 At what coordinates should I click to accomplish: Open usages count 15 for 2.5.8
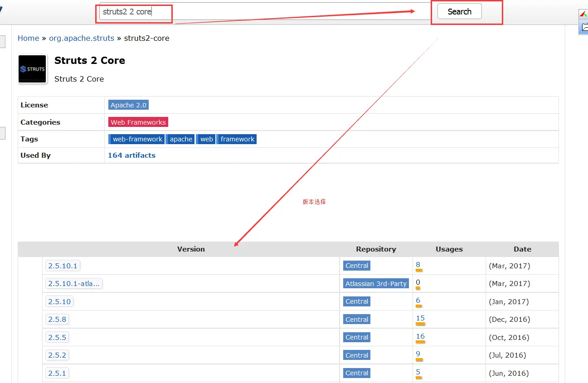click(x=420, y=318)
